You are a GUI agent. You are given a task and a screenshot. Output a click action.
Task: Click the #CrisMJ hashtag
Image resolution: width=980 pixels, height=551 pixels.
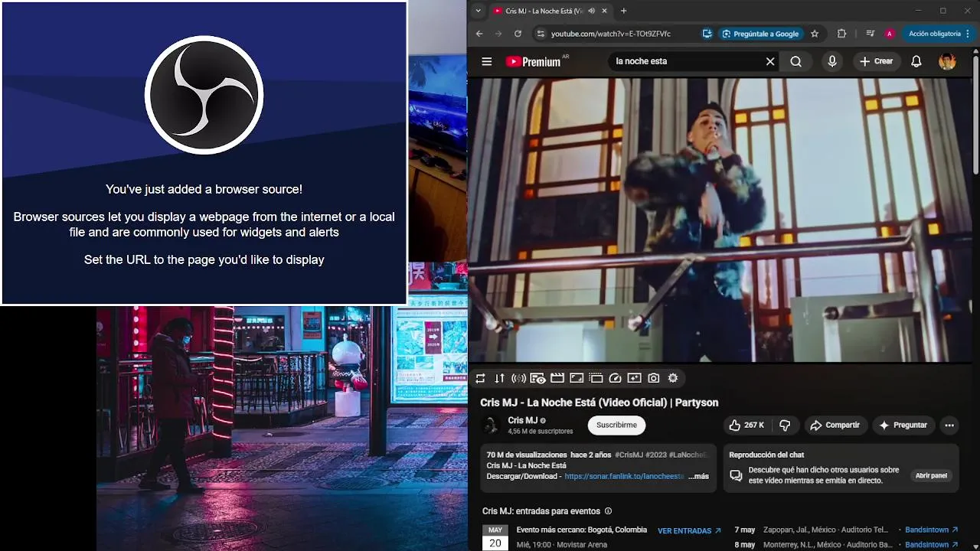629,455
